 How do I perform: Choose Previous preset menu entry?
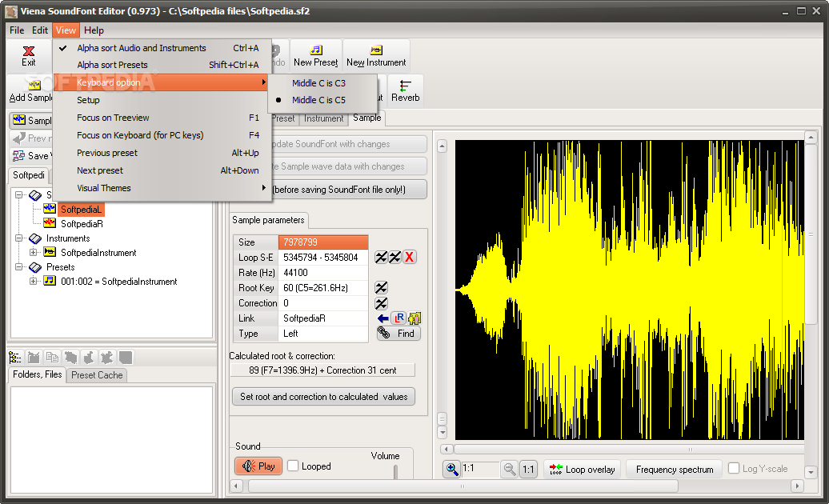(x=162, y=153)
